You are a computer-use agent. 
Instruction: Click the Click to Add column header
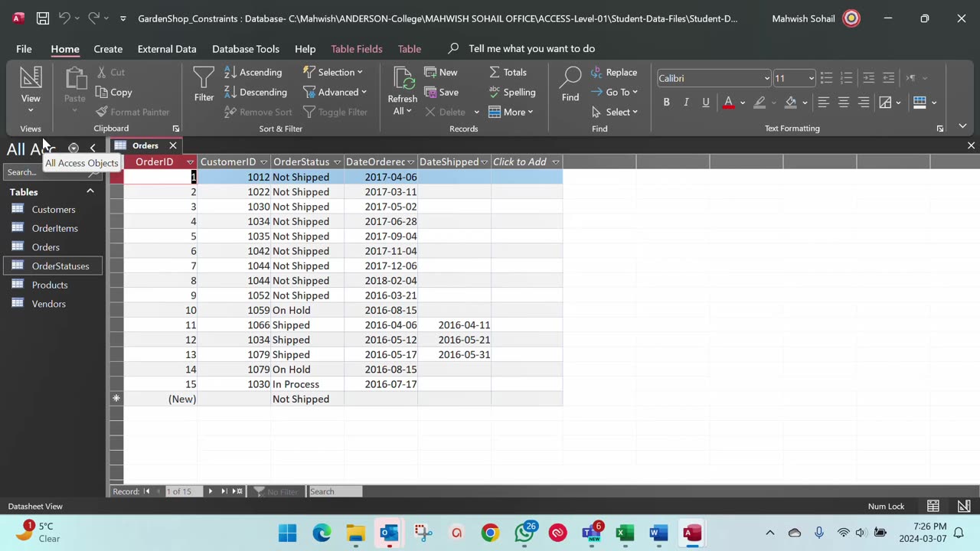pyautogui.click(x=527, y=162)
